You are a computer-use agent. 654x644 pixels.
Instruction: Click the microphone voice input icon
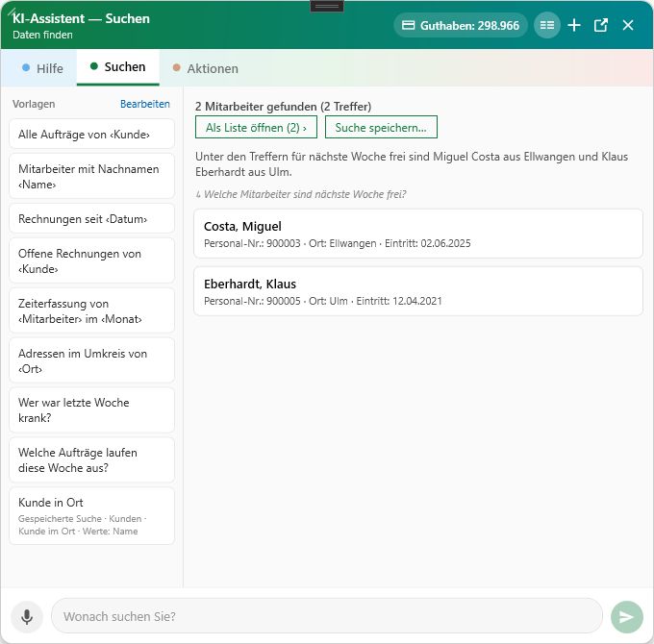pos(27,616)
